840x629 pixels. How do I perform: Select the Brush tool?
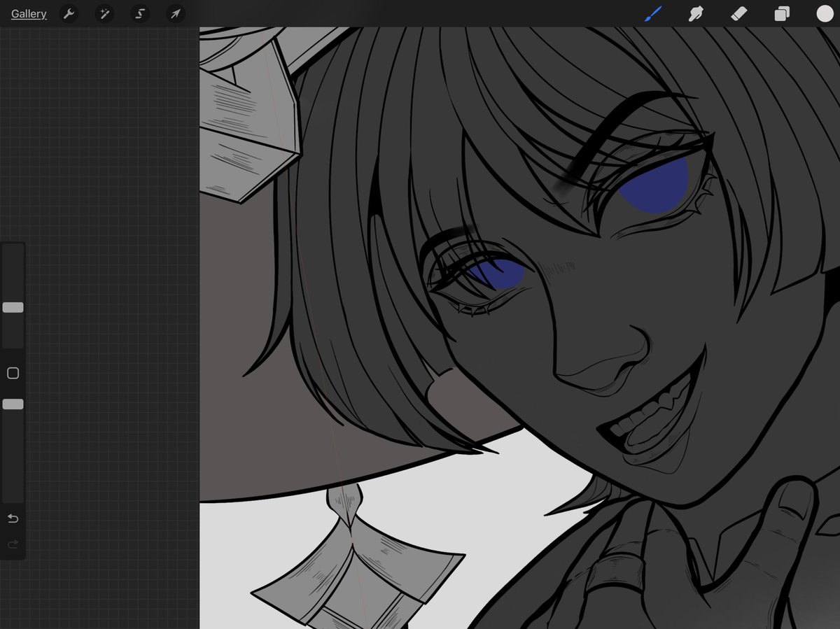point(653,13)
